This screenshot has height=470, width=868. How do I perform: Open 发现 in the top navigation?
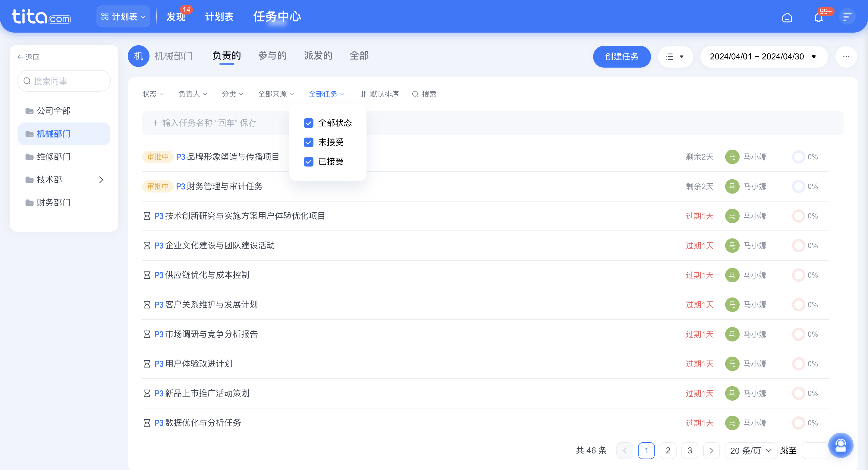point(176,17)
